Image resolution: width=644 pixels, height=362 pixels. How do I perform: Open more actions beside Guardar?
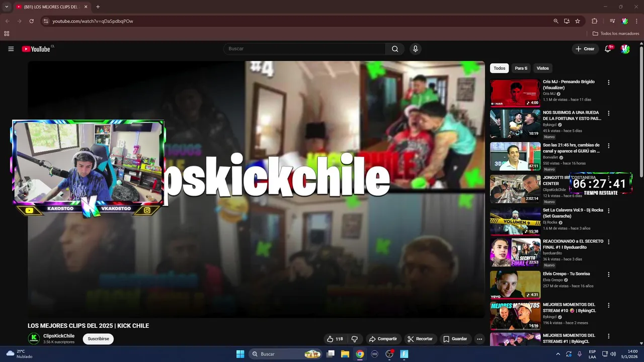pyautogui.click(x=479, y=339)
